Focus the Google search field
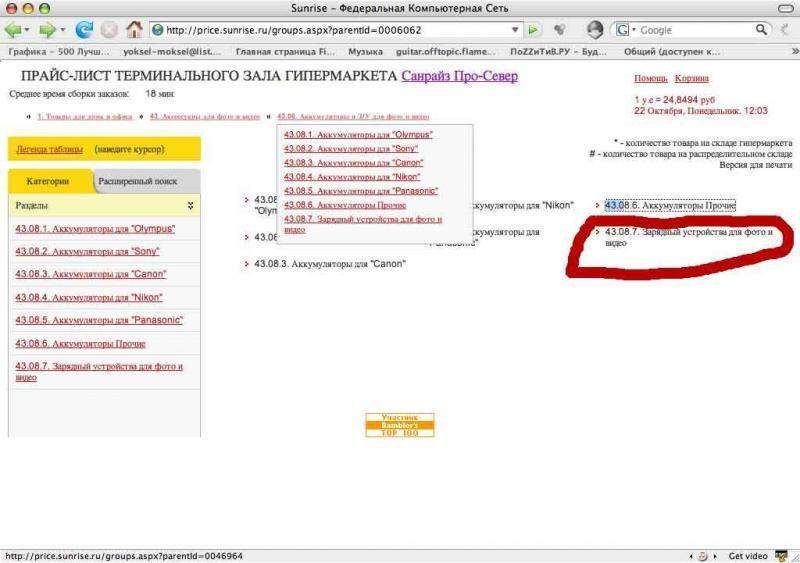The image size is (800, 563). pos(695,30)
